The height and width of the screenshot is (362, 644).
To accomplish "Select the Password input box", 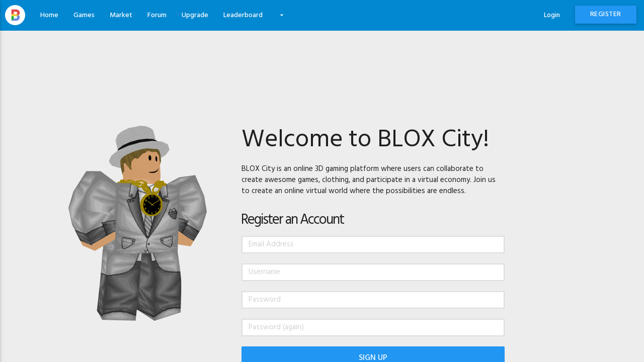I will tap(373, 300).
